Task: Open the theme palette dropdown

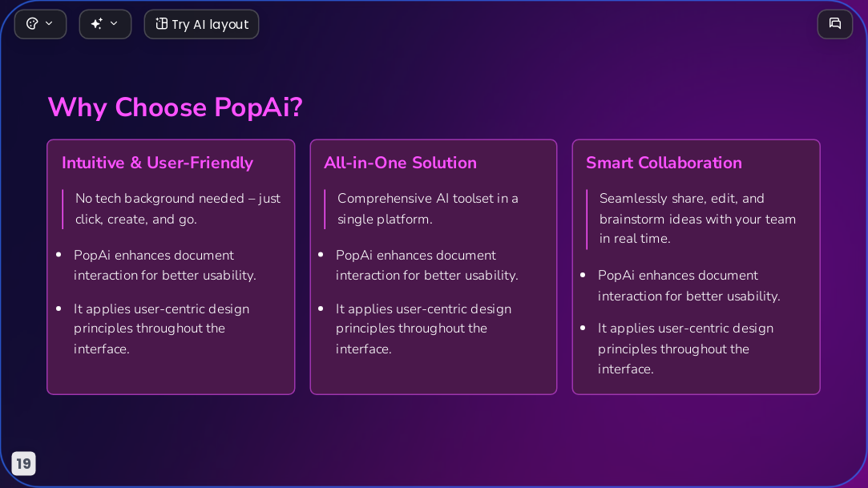Action: point(40,24)
